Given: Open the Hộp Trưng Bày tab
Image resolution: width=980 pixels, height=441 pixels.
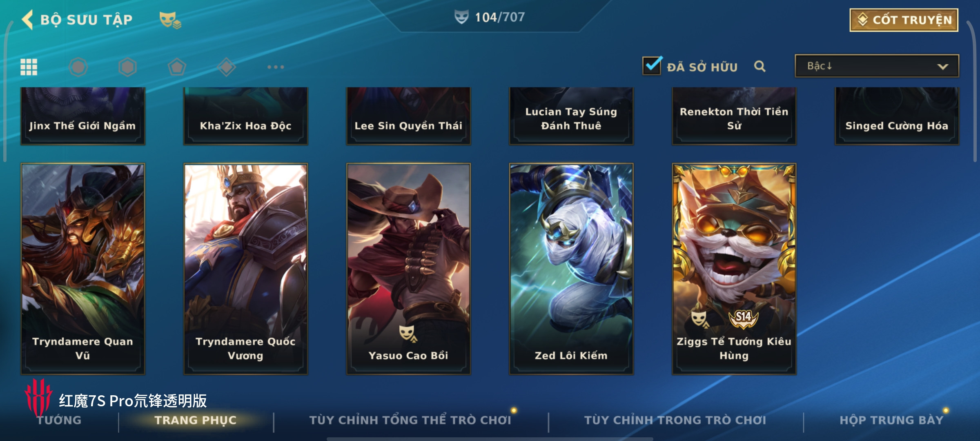Looking at the screenshot, I should tap(891, 420).
